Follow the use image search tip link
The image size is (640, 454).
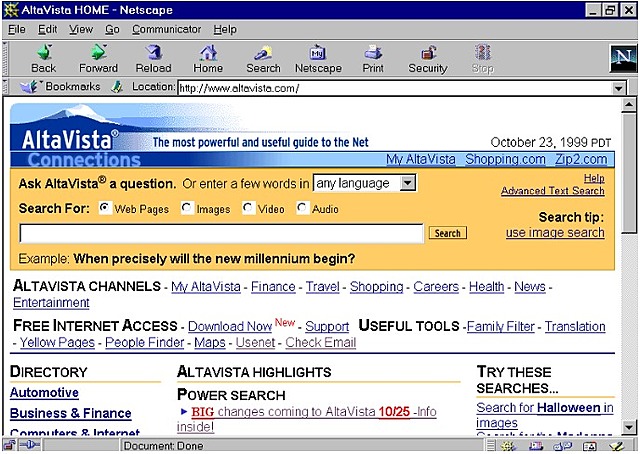[555, 233]
